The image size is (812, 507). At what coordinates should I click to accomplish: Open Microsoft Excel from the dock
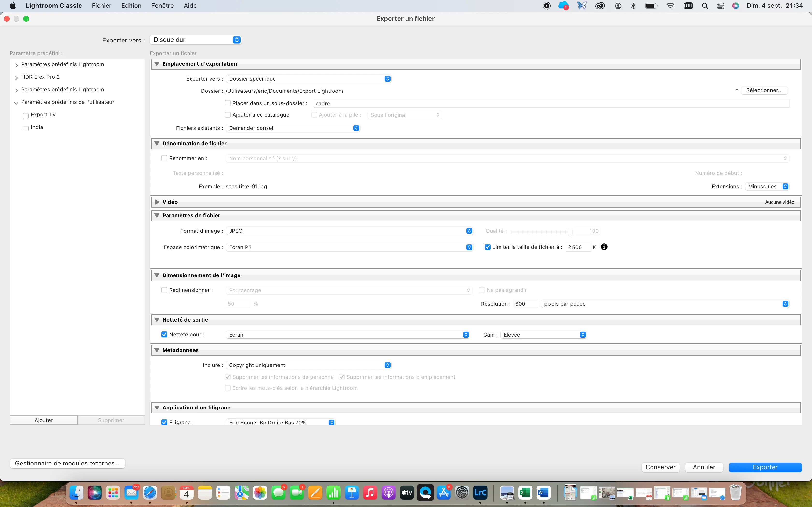(525, 493)
